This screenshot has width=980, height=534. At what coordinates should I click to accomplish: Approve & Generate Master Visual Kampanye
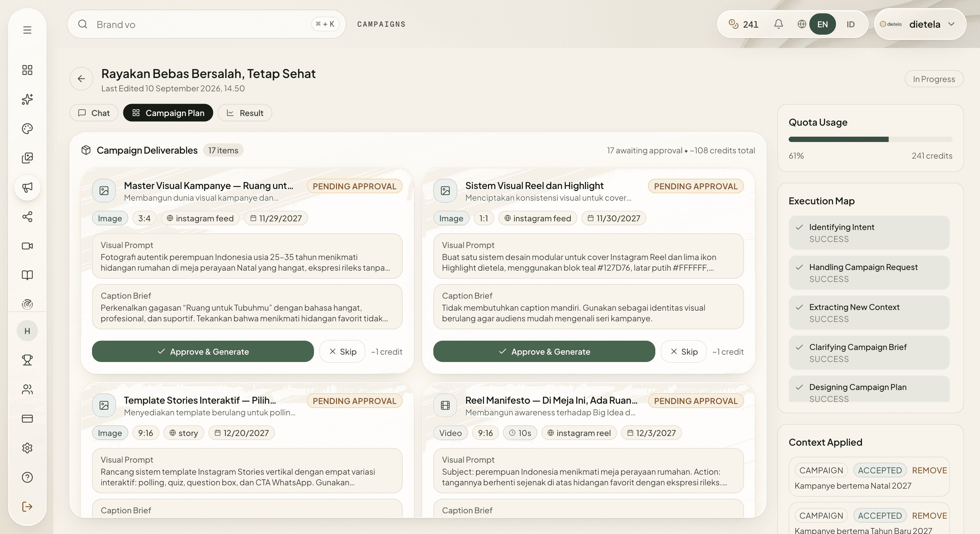tap(203, 351)
